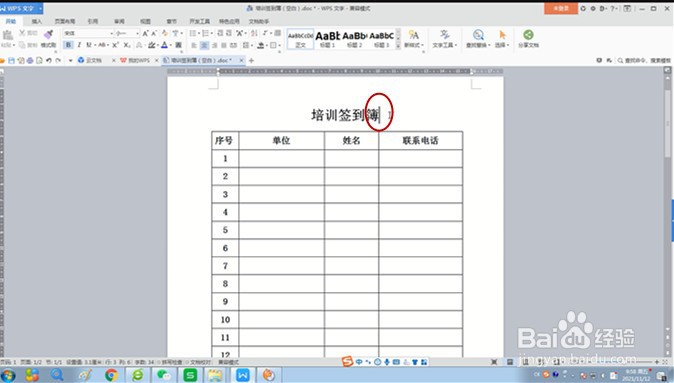674x383 pixels.
Task: Click the Cut scissors icon
Action: 22,33
